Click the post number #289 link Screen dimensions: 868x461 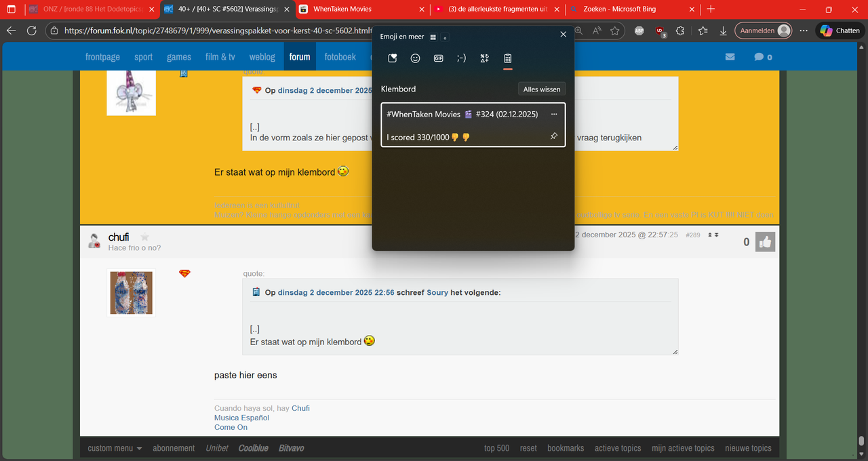tap(692, 235)
